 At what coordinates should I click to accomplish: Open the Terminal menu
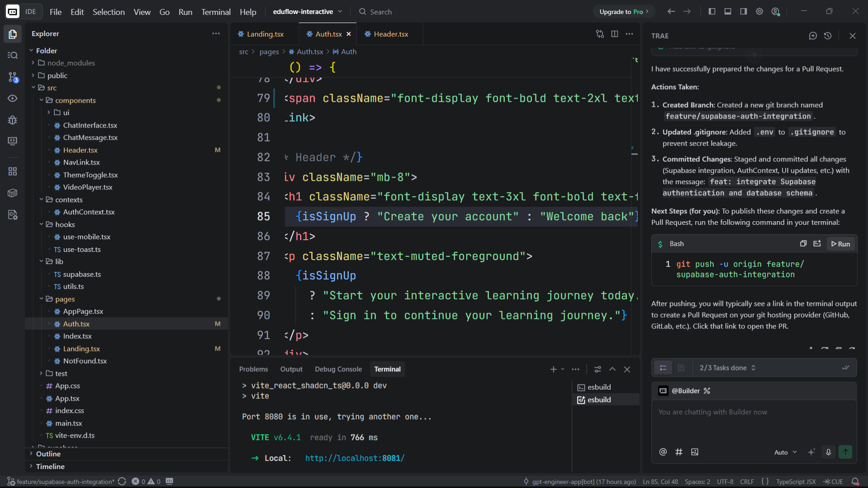[x=216, y=12]
